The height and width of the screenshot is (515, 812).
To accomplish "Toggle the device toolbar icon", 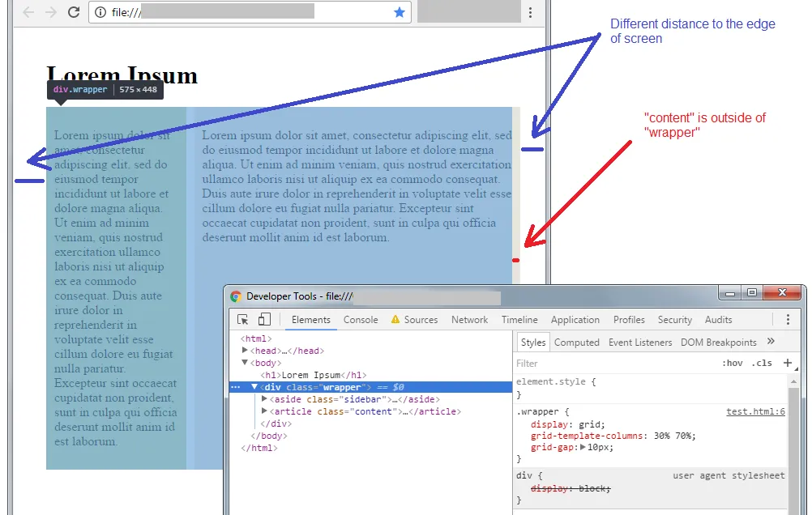I will 264,320.
